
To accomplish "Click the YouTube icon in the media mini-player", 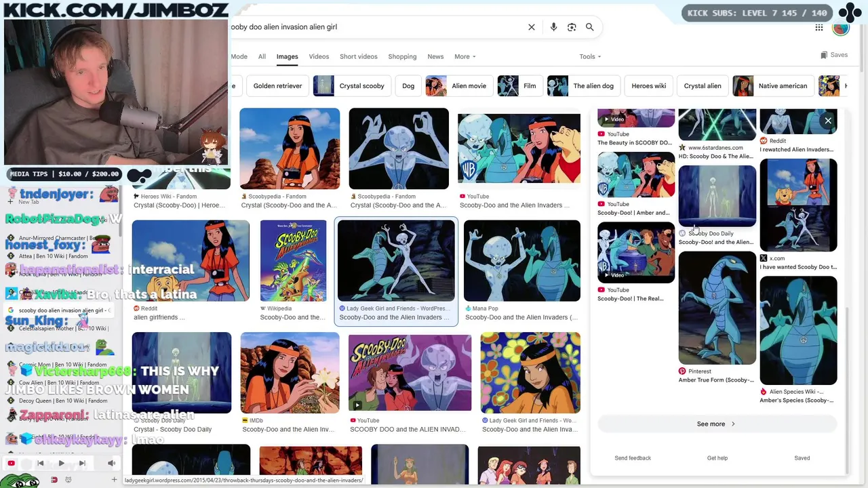I will click(x=11, y=464).
